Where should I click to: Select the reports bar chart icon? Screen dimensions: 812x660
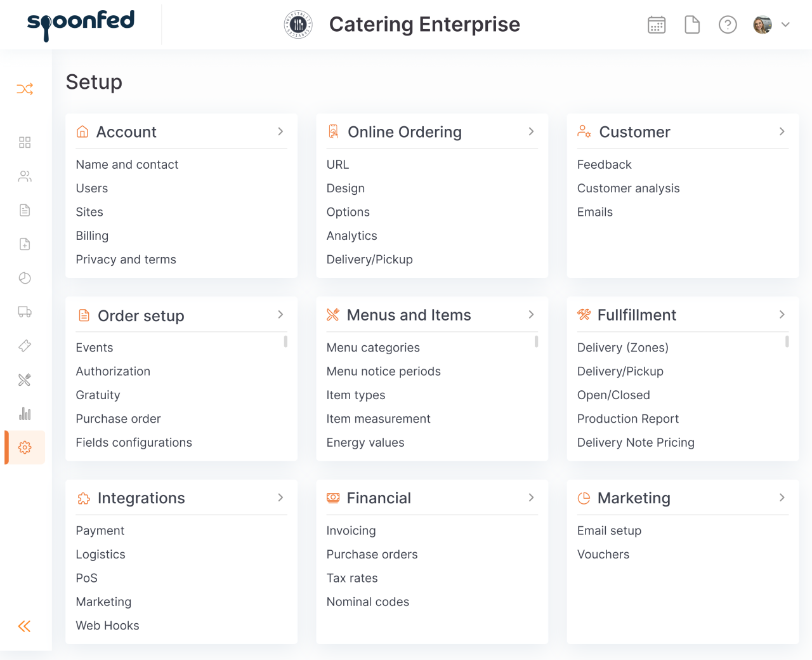pos(25,413)
